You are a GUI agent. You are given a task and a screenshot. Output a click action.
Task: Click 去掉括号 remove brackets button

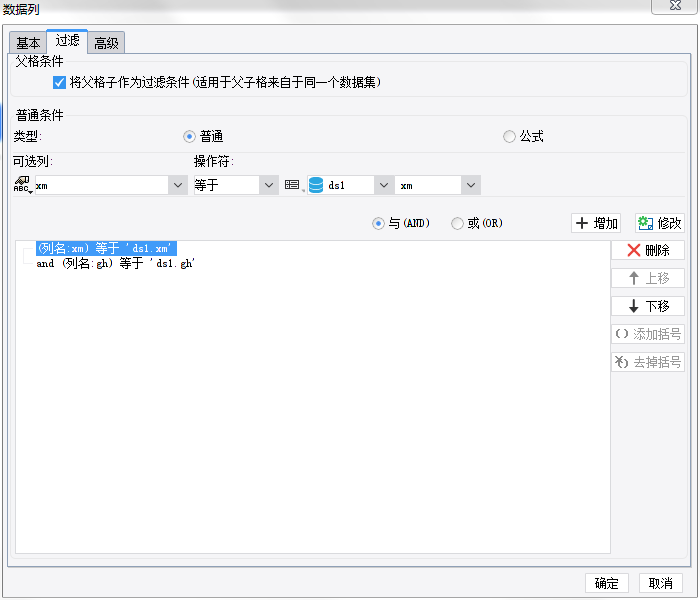(x=648, y=362)
